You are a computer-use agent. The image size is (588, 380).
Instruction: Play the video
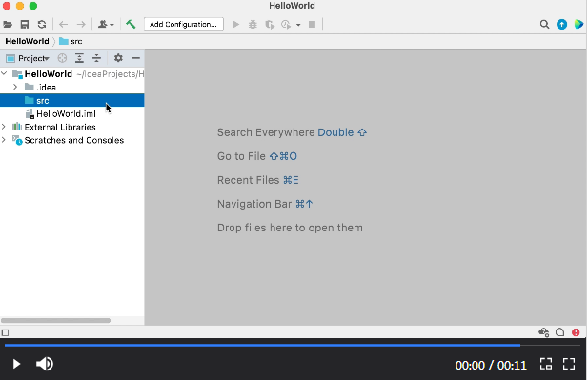pyautogui.click(x=16, y=364)
